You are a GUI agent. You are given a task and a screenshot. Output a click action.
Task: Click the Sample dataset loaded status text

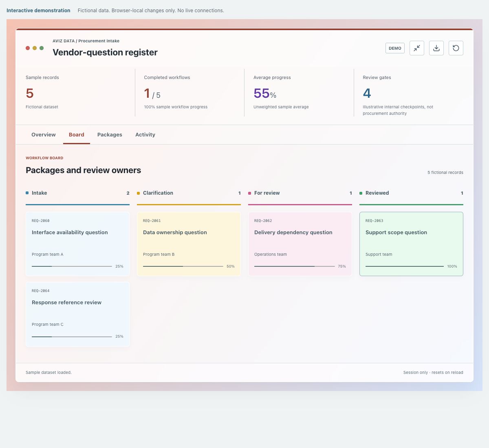coord(48,373)
